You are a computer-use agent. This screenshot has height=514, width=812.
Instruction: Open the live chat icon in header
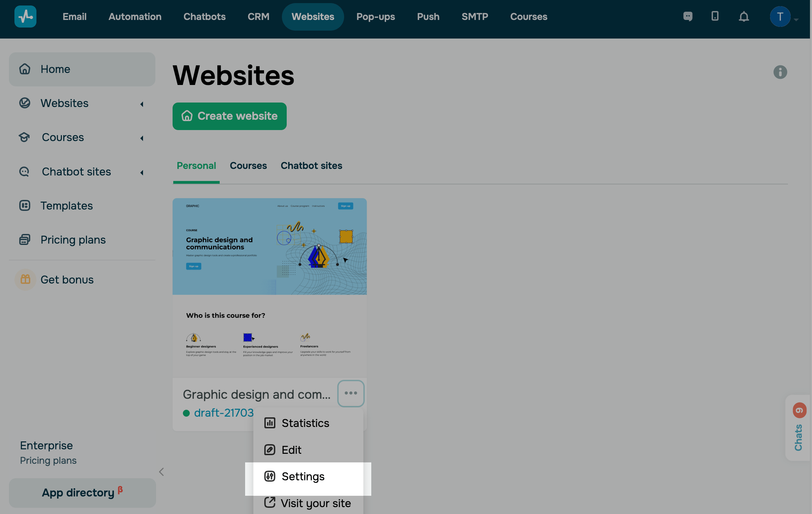(688, 16)
